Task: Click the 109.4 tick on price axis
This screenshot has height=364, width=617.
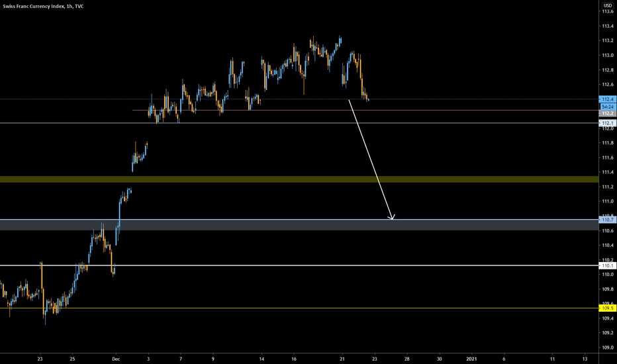Action: point(607,318)
